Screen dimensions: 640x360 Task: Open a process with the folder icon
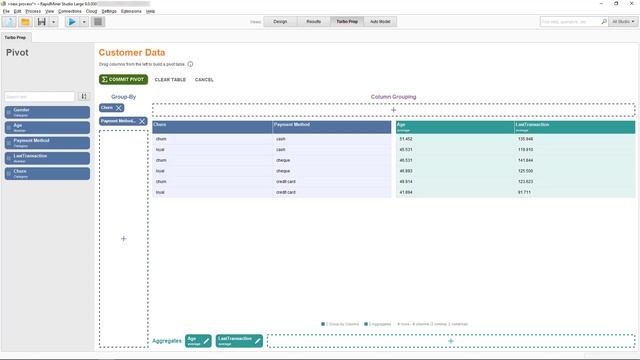(x=25, y=22)
